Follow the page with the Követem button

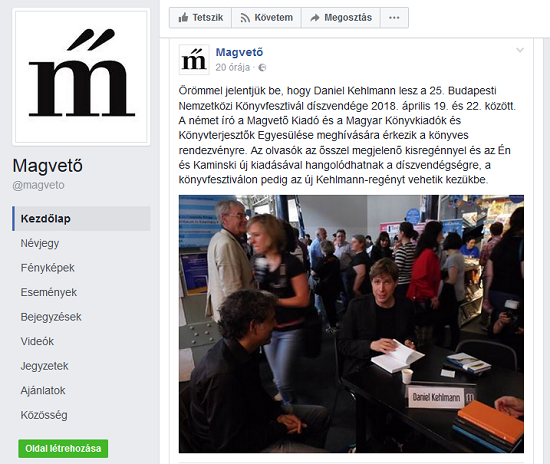pyautogui.click(x=266, y=18)
